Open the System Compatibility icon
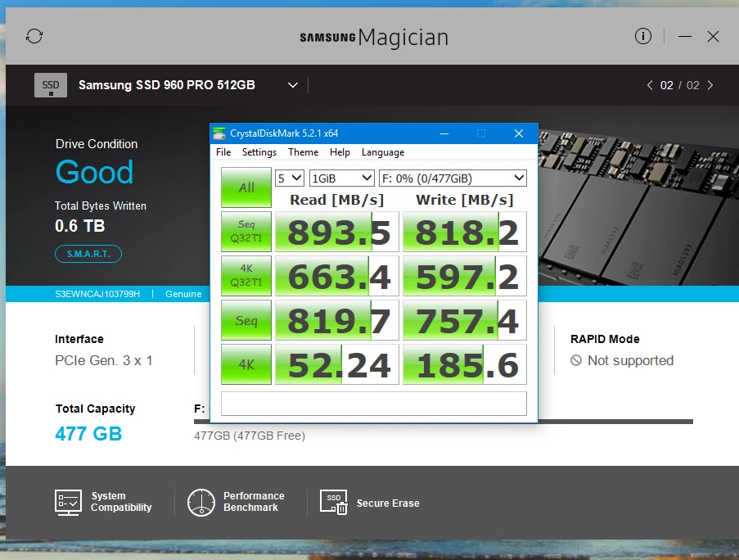The width and height of the screenshot is (739, 560). click(x=69, y=502)
